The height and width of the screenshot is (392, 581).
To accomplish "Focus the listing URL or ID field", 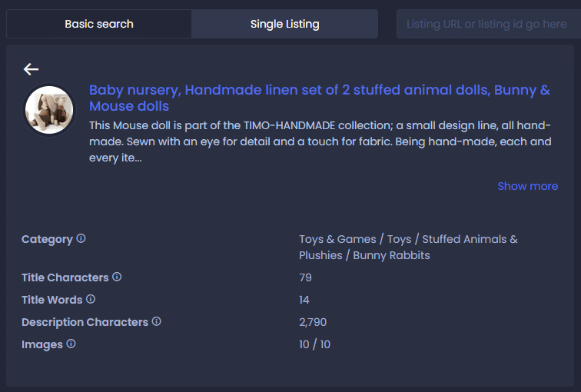I will coord(488,24).
